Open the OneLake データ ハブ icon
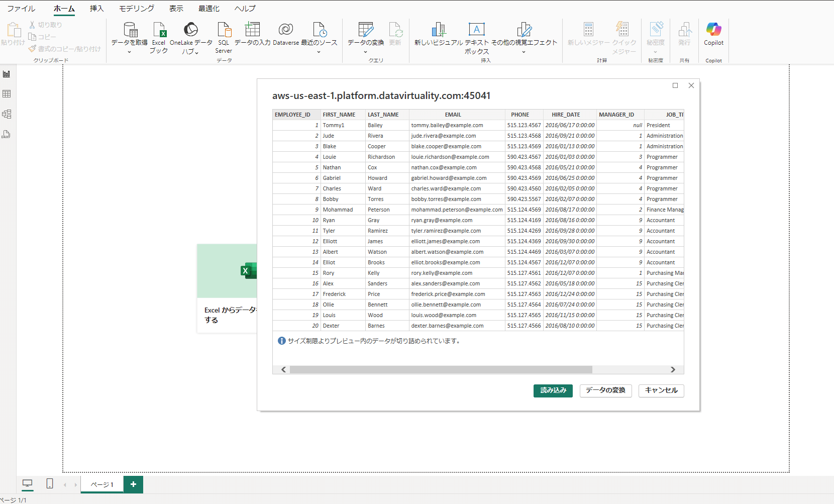Screen dimensions: 834x504 coord(190,30)
